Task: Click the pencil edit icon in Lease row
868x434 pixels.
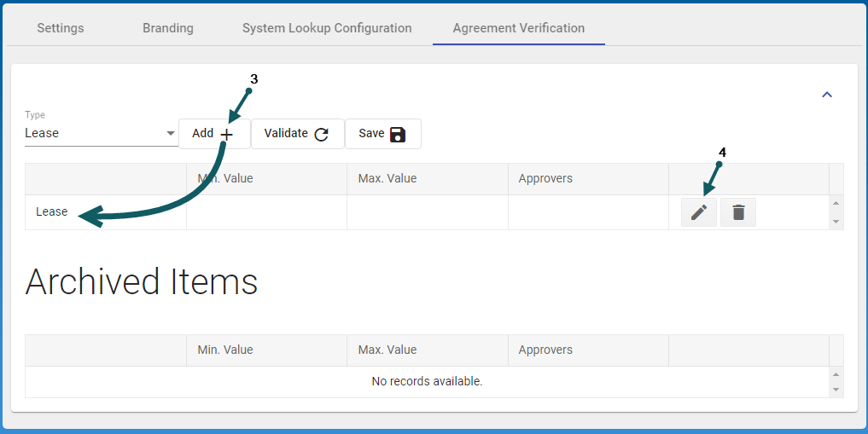Action: tap(698, 212)
